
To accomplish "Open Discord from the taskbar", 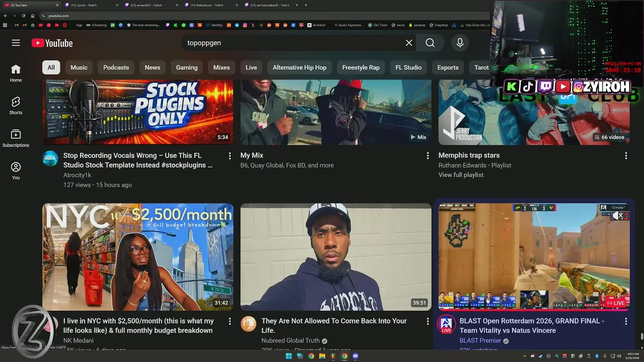I will [x=356, y=356].
